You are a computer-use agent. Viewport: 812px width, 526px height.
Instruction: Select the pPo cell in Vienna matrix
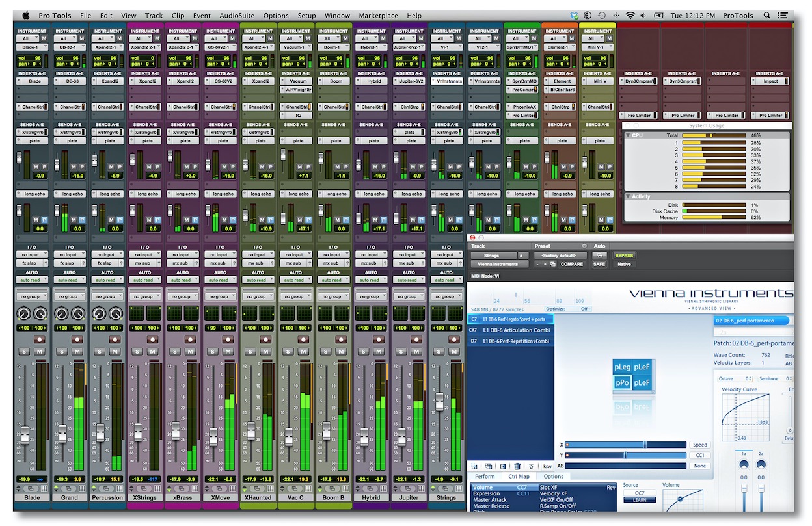coord(622,383)
